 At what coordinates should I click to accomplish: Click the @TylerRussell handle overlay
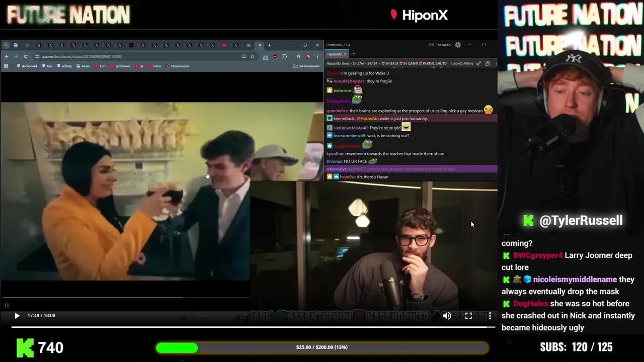coord(581,221)
